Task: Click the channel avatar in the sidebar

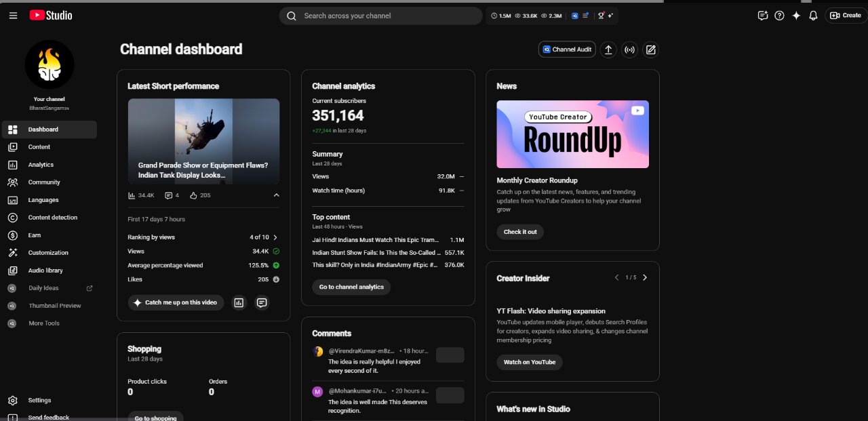Action: (50, 64)
